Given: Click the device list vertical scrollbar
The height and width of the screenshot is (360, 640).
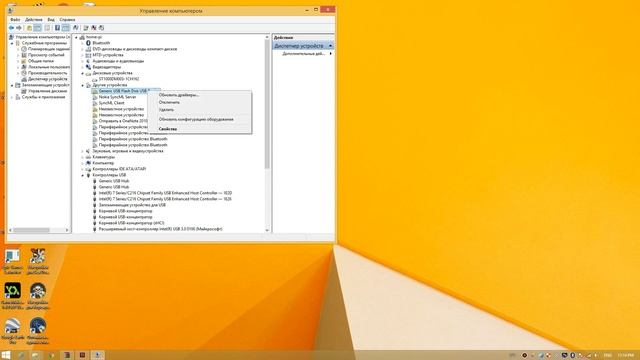Looking at the screenshot, I should click(267, 104).
